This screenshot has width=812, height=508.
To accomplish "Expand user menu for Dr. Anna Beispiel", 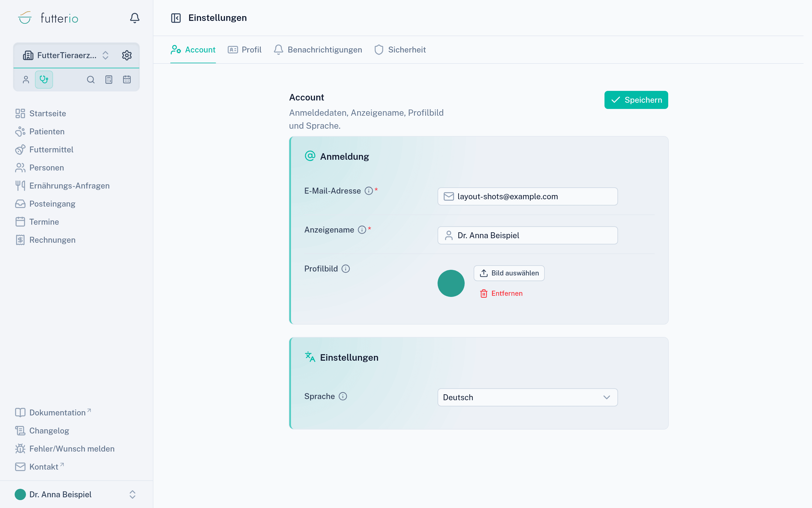I will click(x=76, y=494).
